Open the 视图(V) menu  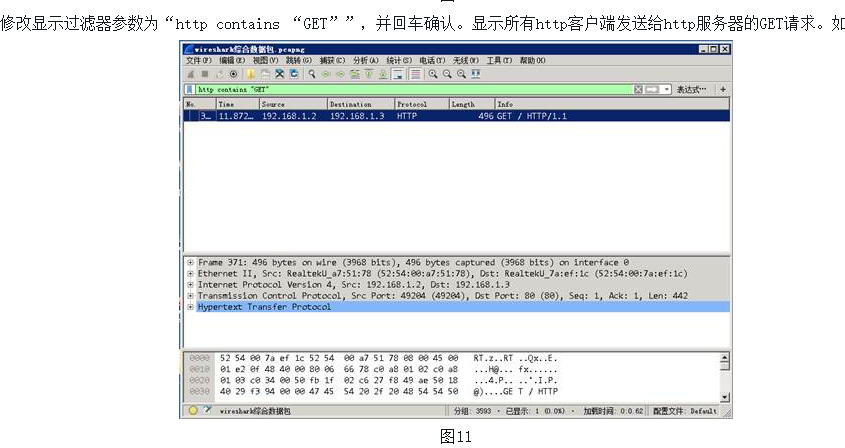tap(266, 60)
